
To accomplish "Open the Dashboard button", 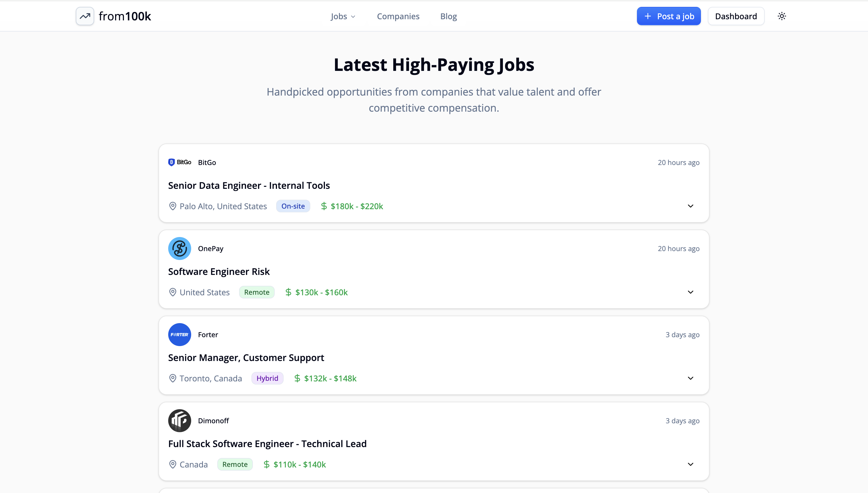I will click(x=736, y=16).
